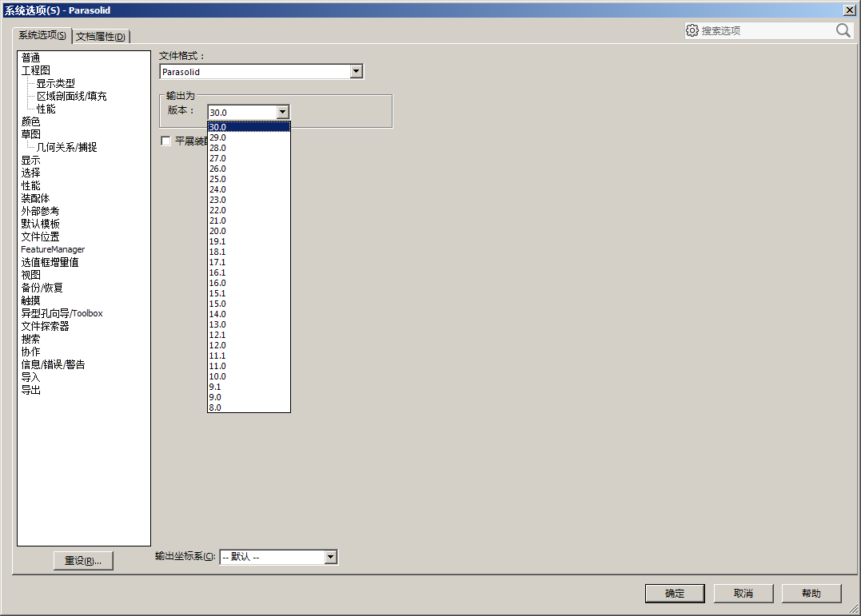Choose version 29.0 from the list
This screenshot has width=861, height=616.
249,137
